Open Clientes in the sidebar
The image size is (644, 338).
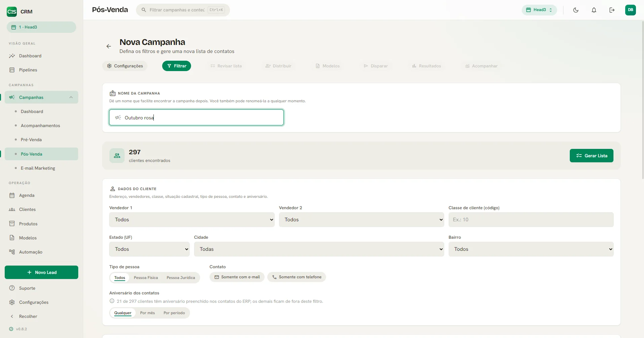[x=41, y=210]
